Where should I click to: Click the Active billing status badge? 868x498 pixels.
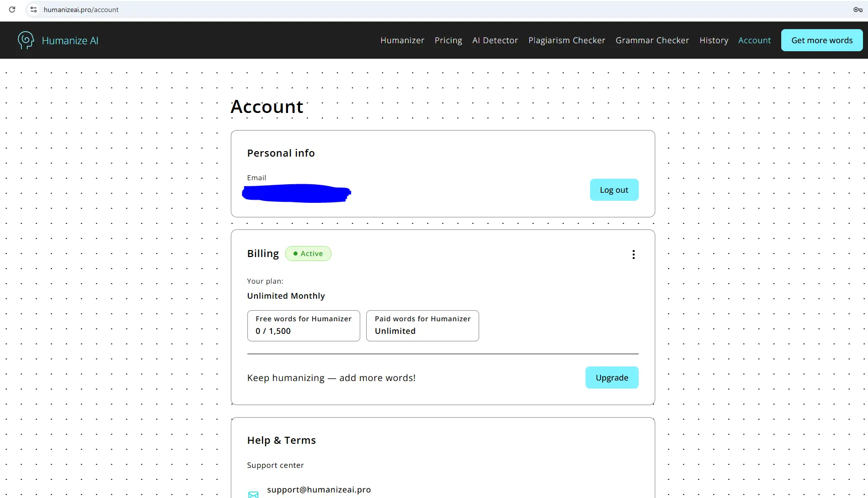click(308, 254)
